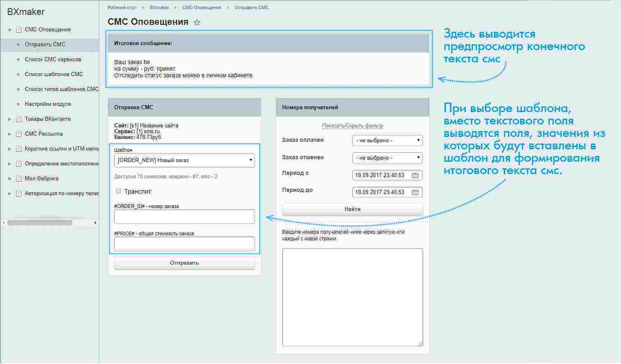Click page icon next to Авторизация по номеру

(19, 194)
